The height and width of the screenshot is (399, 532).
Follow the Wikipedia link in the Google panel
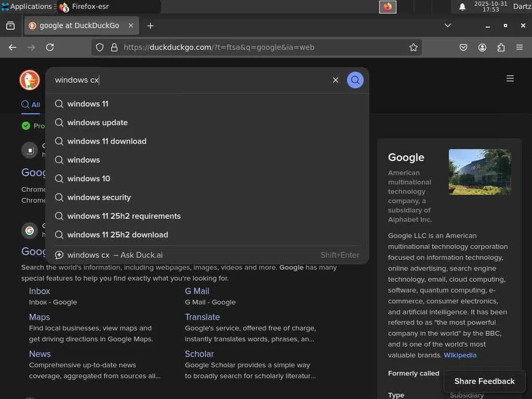(460, 355)
